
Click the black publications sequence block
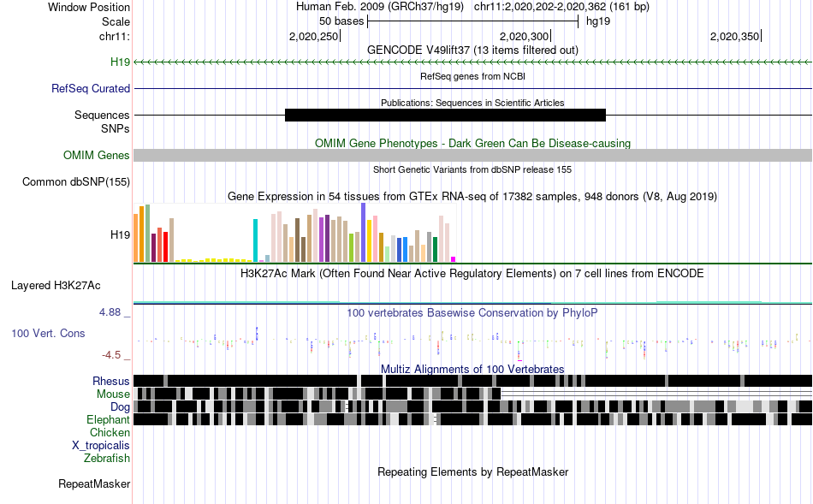[x=445, y=116]
